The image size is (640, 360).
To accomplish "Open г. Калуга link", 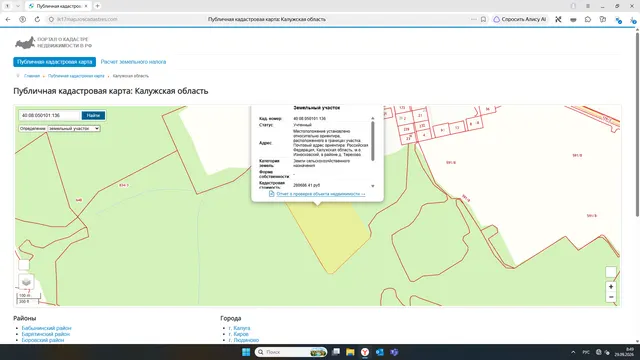I will pos(240,328).
